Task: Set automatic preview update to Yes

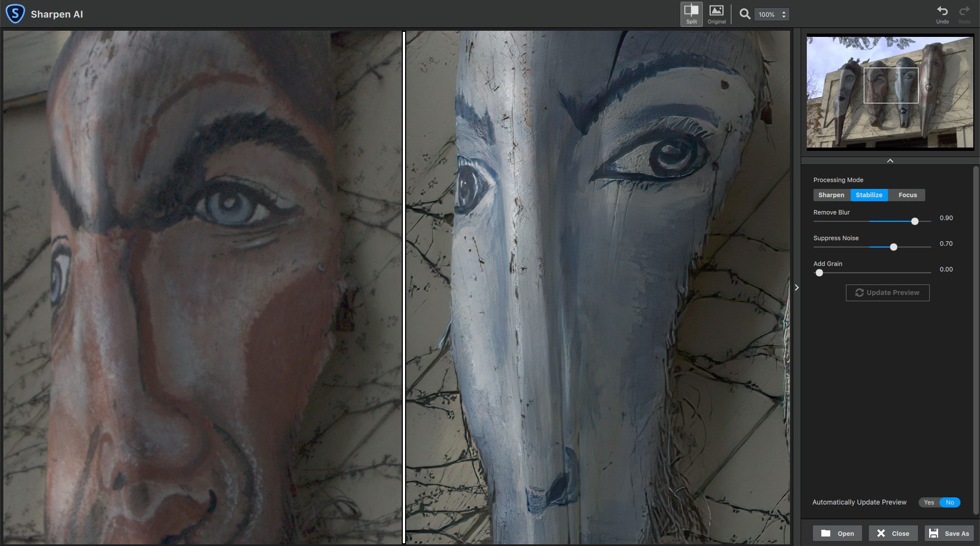Action: coord(929,502)
